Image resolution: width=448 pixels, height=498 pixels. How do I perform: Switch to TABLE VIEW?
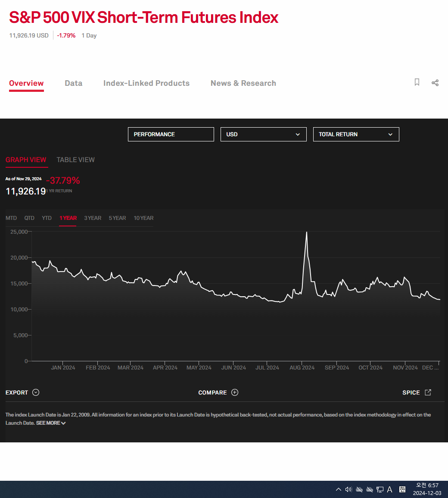(x=75, y=160)
